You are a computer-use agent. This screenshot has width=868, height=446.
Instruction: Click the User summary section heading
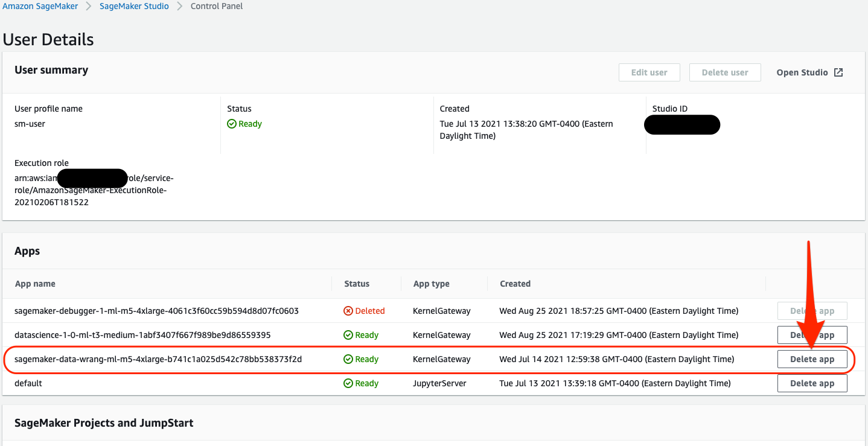[x=51, y=70]
